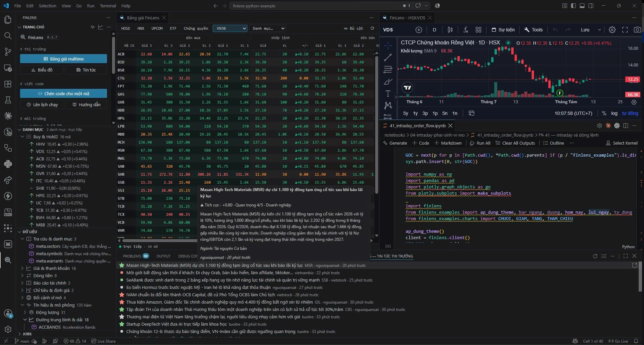Select the ACB row in price board
This screenshot has width=644, height=345.
(x=246, y=54)
